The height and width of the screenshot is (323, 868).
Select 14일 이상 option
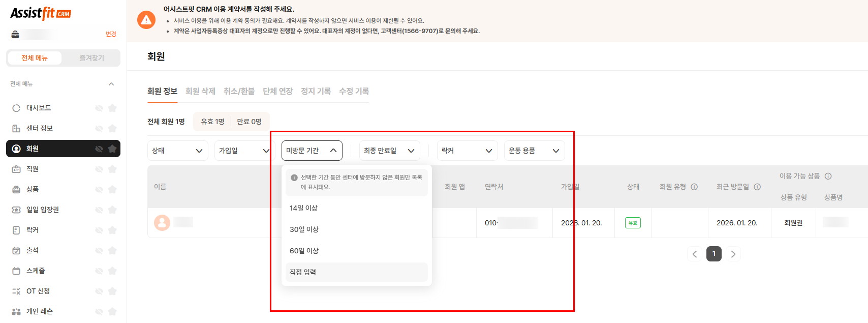pos(357,208)
